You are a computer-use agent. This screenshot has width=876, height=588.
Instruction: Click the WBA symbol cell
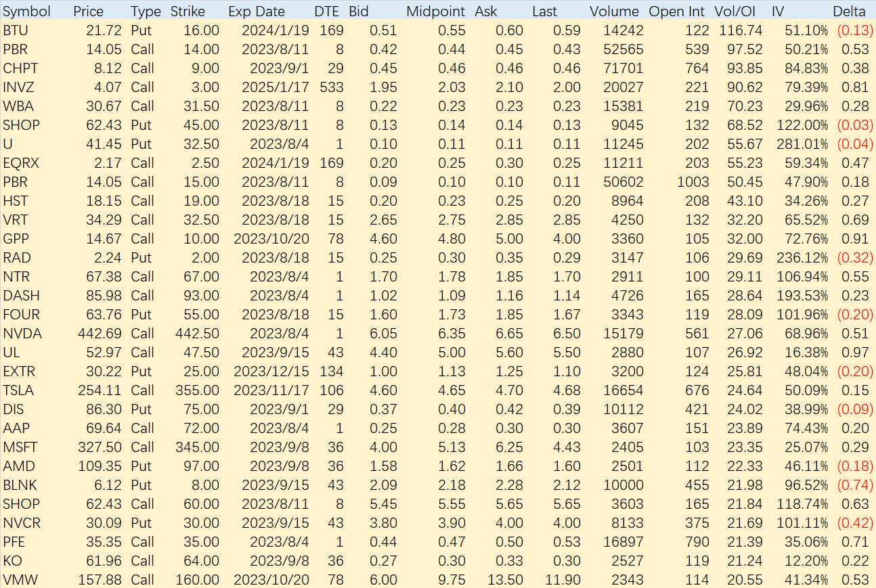[18, 106]
